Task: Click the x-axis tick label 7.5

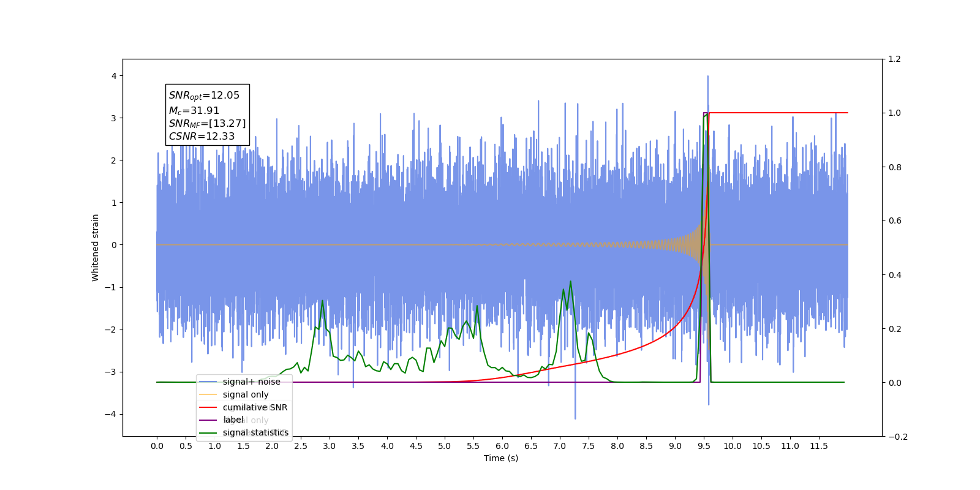Action: [x=589, y=446]
